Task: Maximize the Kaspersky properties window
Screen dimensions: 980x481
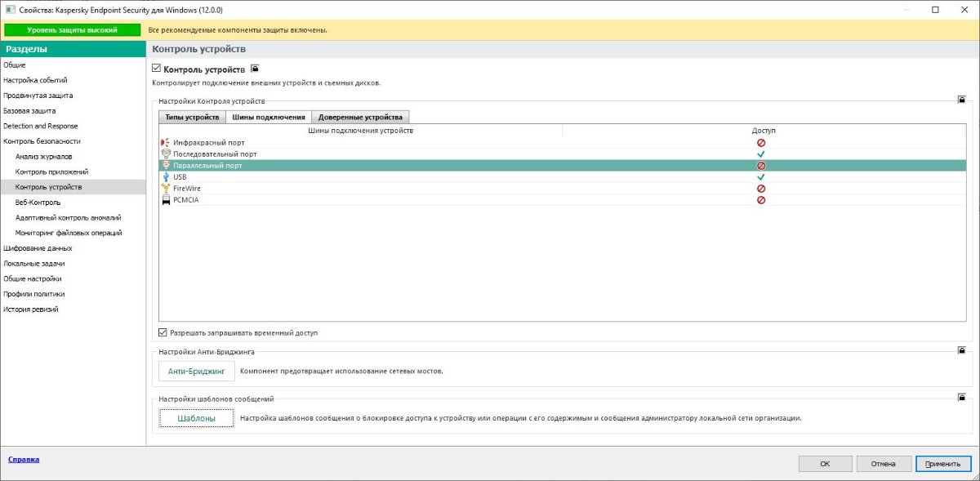Action: click(x=935, y=10)
